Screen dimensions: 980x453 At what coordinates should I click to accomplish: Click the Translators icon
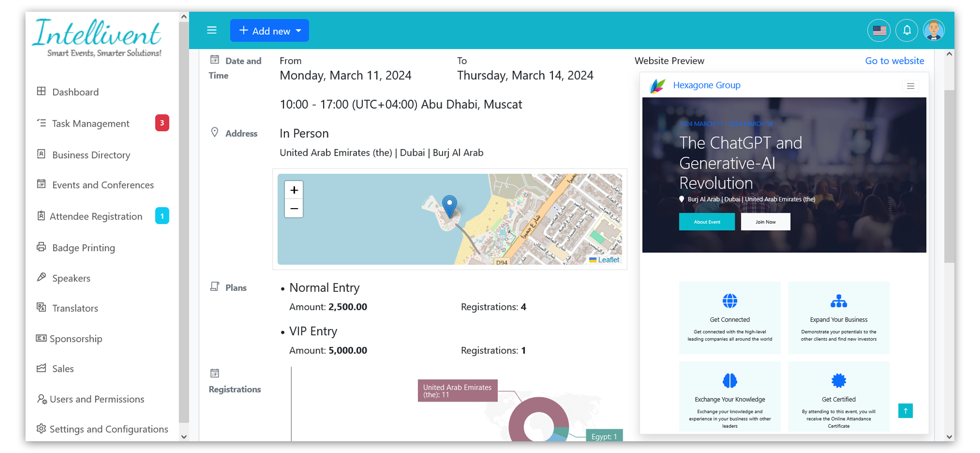tap(41, 307)
